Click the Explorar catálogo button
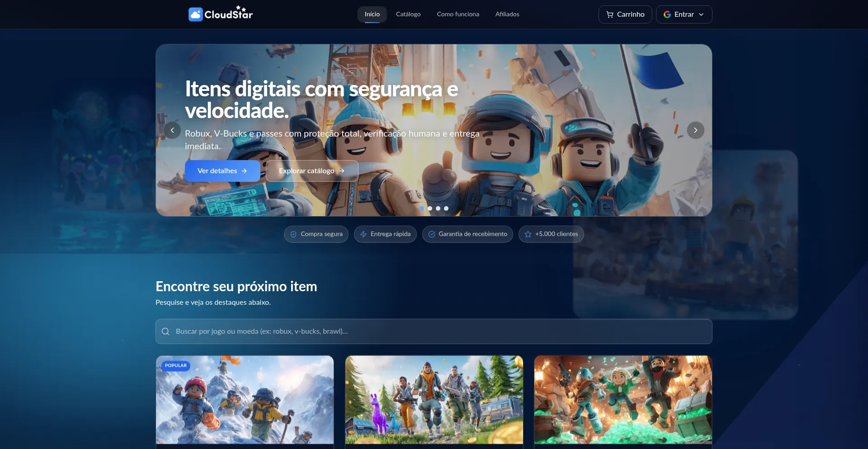Screen dimensions: 868x449 coord(311,171)
